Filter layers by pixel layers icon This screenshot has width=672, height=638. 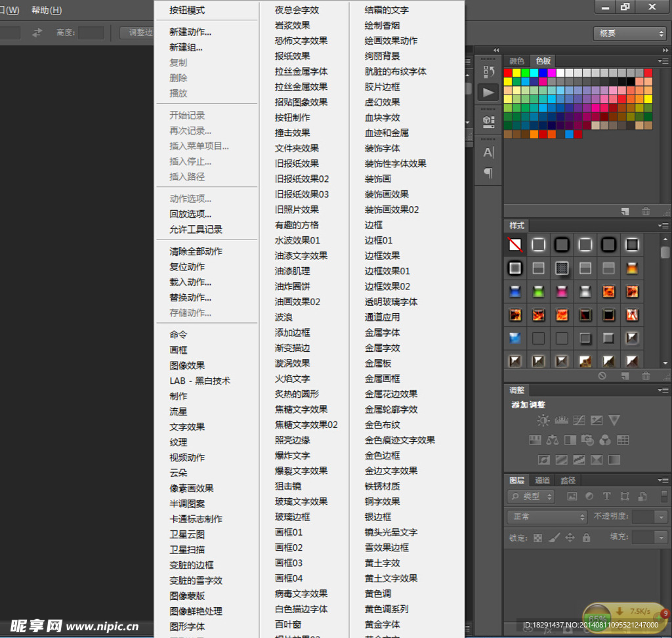coord(572,496)
